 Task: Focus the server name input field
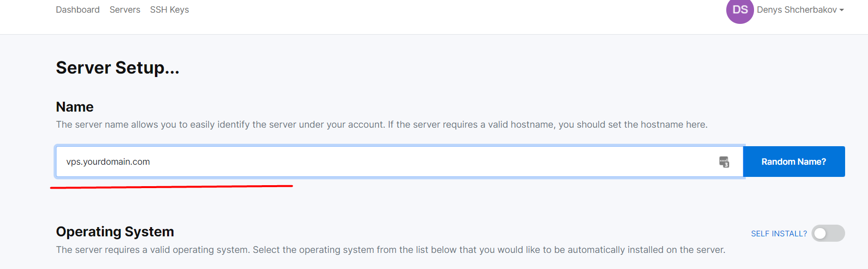click(399, 162)
